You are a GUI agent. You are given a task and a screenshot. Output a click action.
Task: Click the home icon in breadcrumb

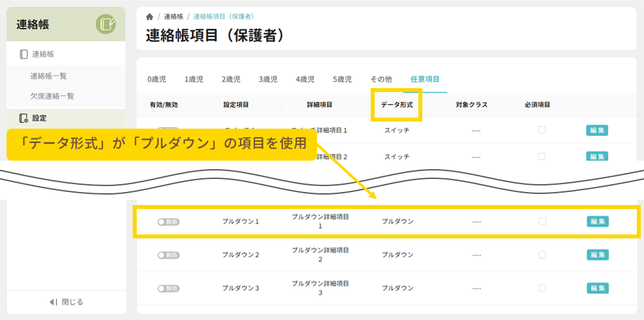click(150, 16)
